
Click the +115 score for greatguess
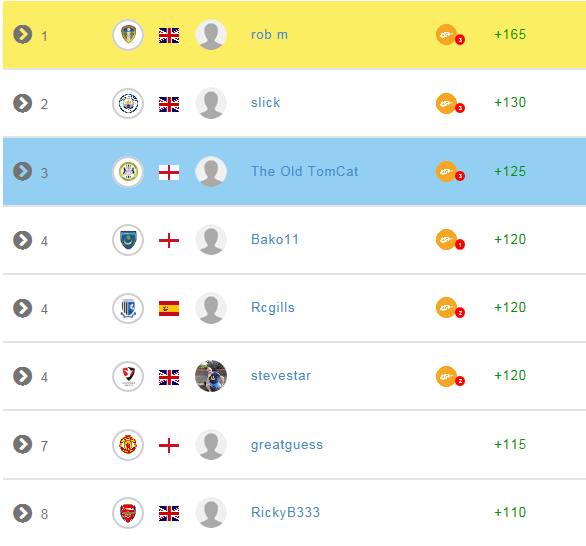[510, 444]
